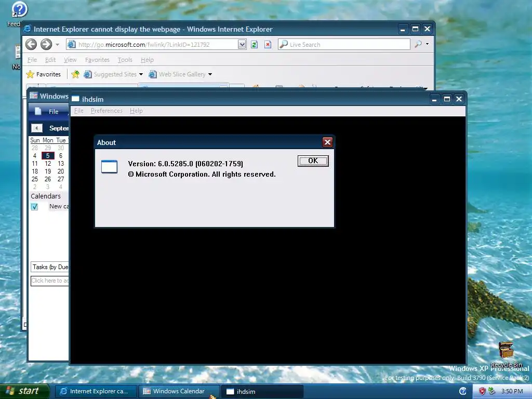The height and width of the screenshot is (399, 532).
Task: Click the red security shield tray icon
Action: point(482,391)
